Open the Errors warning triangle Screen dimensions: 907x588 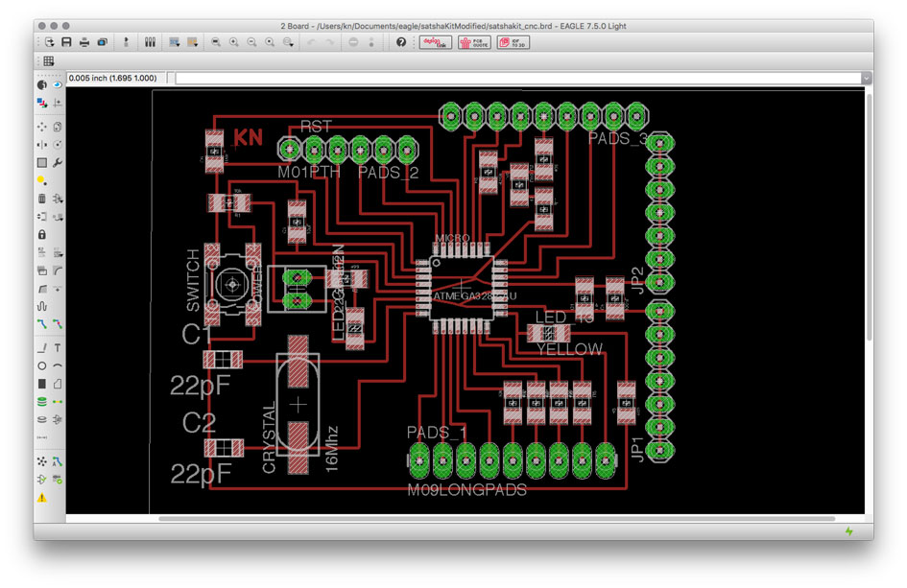click(x=41, y=498)
